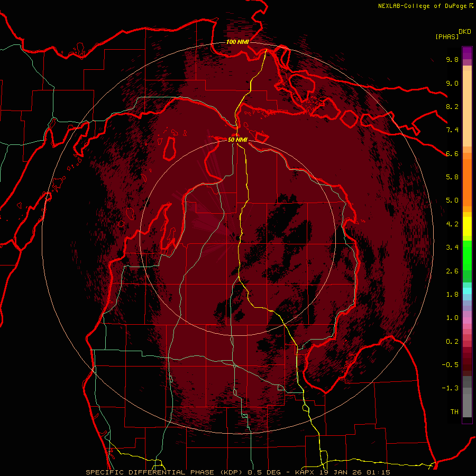Click the 4.2 scale value
Image resolution: width=476 pixels, height=476 pixels.
point(452,224)
